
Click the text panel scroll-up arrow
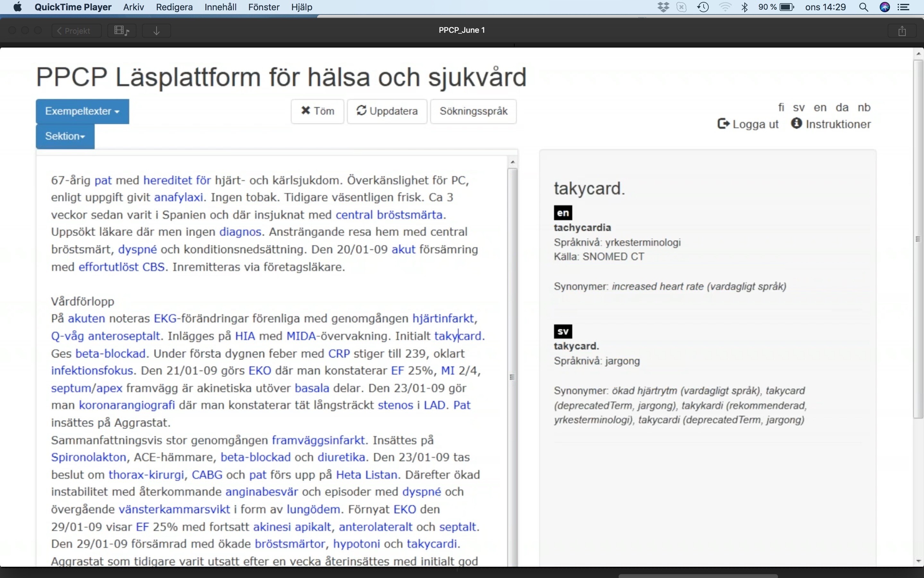(x=513, y=162)
